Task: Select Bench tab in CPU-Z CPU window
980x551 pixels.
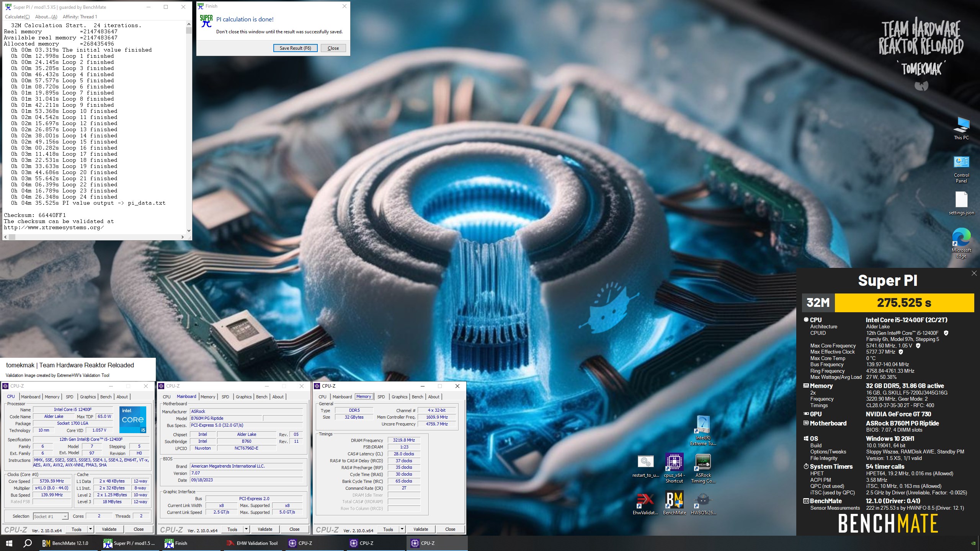Action: pyautogui.click(x=106, y=397)
